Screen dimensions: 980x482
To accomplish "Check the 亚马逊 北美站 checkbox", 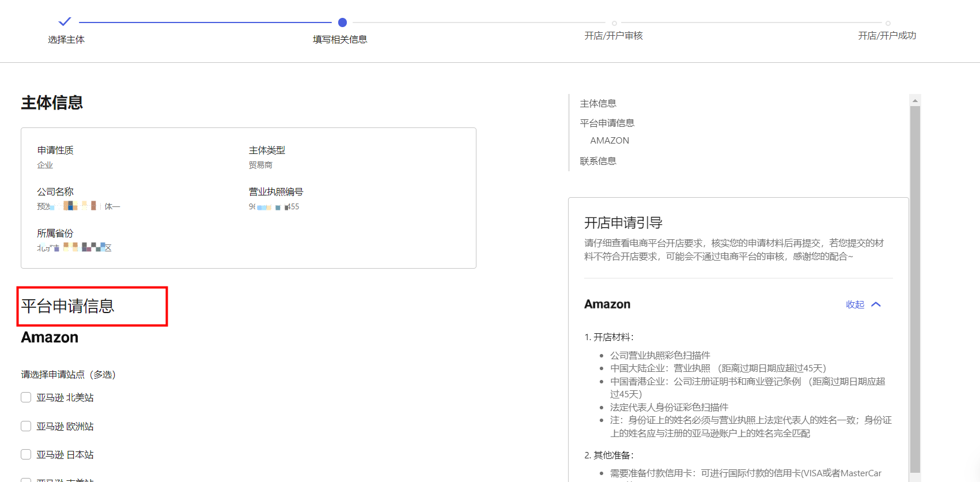I will (26, 397).
